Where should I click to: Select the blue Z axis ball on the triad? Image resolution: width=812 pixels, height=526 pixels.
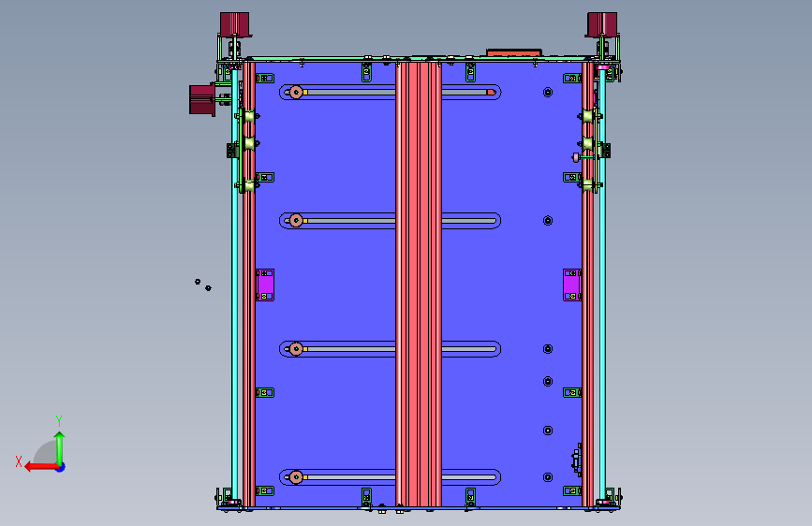click(61, 467)
